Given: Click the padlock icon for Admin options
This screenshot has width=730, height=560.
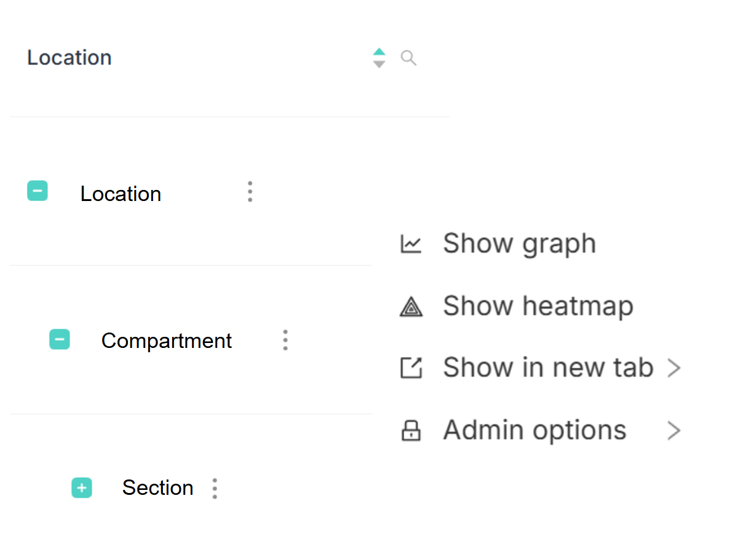Looking at the screenshot, I should (411, 430).
